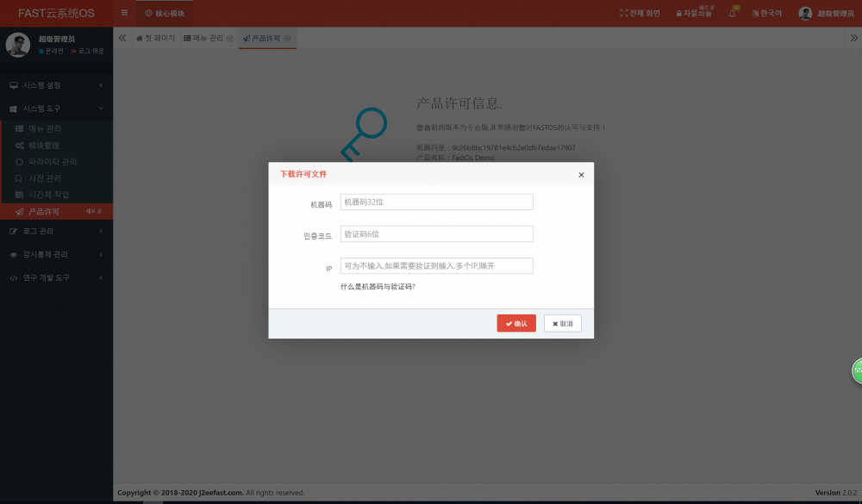Click the 产品许可 paper plane icon
The image size is (862, 504).
coord(17,211)
